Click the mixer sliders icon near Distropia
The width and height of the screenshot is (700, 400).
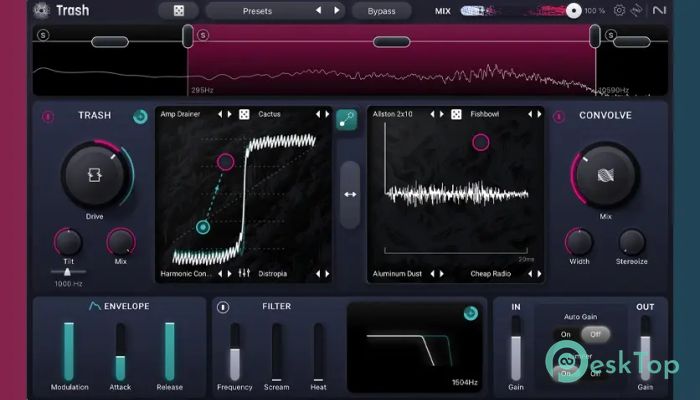[x=243, y=273]
